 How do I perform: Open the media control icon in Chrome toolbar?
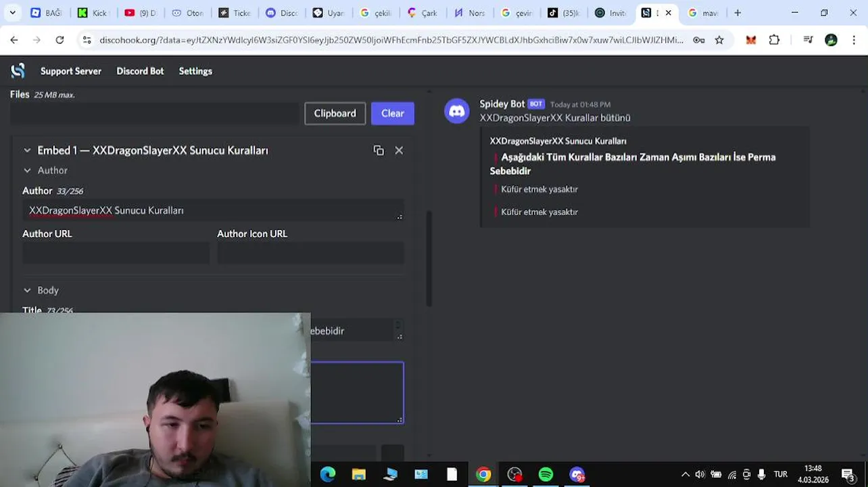tap(808, 40)
